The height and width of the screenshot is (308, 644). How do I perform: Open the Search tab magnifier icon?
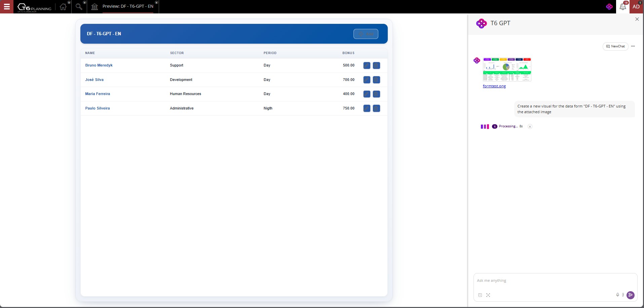[x=79, y=7]
